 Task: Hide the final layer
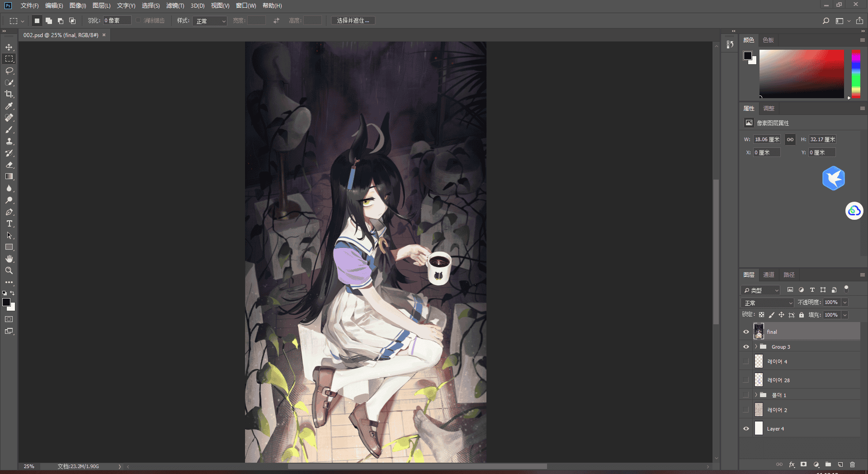pyautogui.click(x=746, y=332)
